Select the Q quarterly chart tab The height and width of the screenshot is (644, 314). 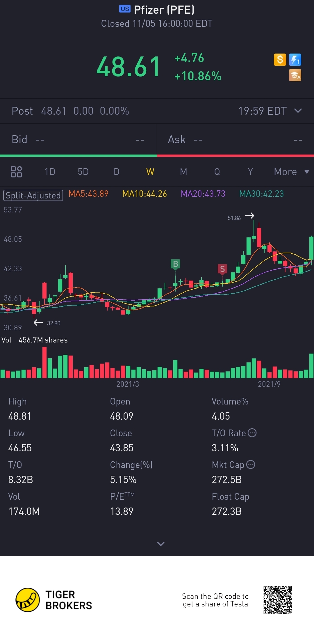217,172
